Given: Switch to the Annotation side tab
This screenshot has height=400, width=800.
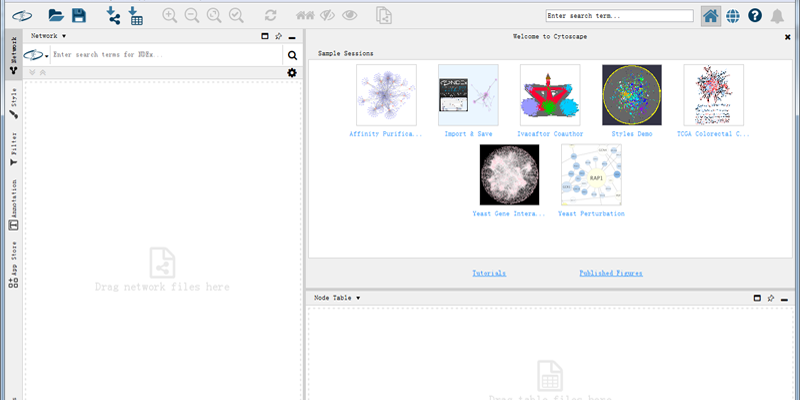Looking at the screenshot, I should point(14,204).
